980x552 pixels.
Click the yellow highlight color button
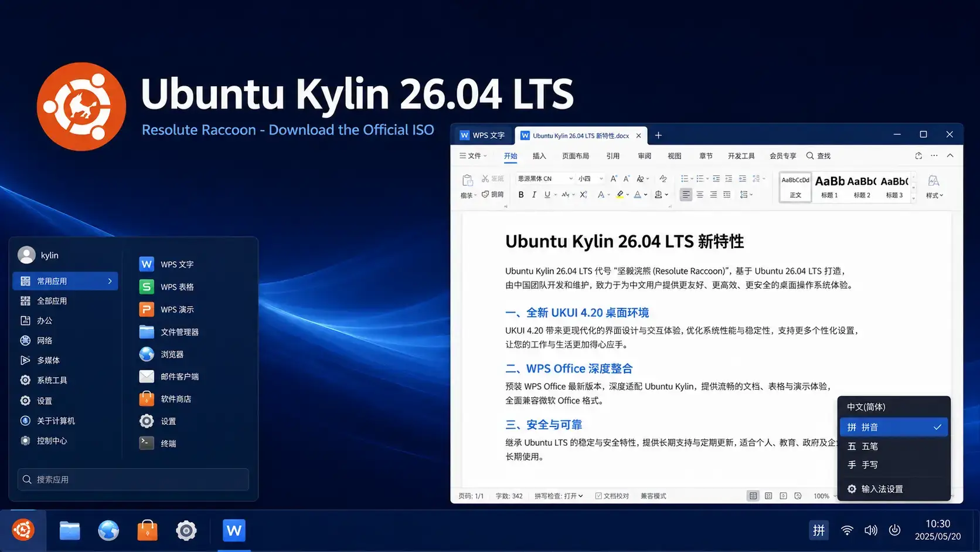620,195
